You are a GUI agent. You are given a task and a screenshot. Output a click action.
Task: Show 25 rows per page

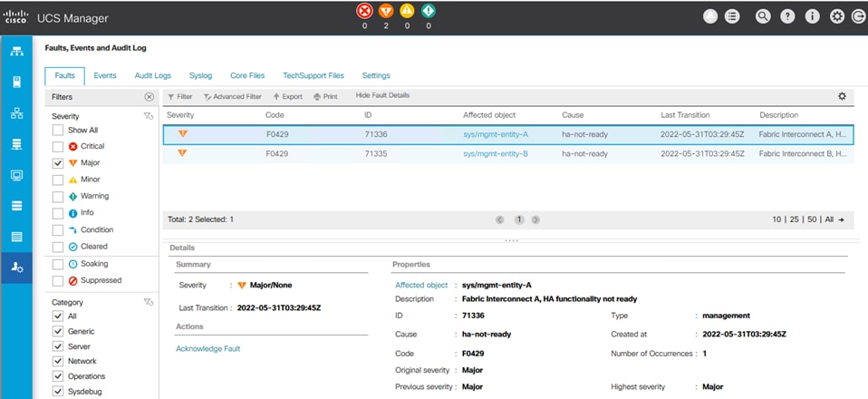[794, 219]
